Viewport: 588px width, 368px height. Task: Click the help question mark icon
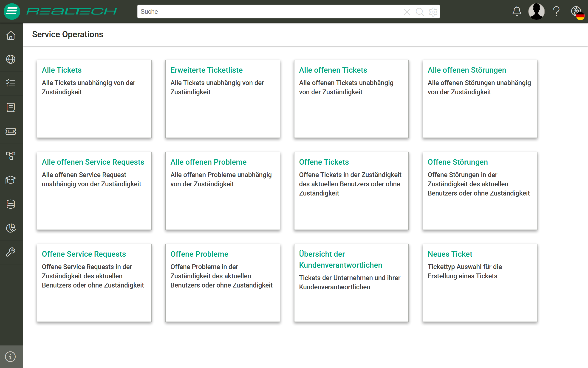[556, 11]
